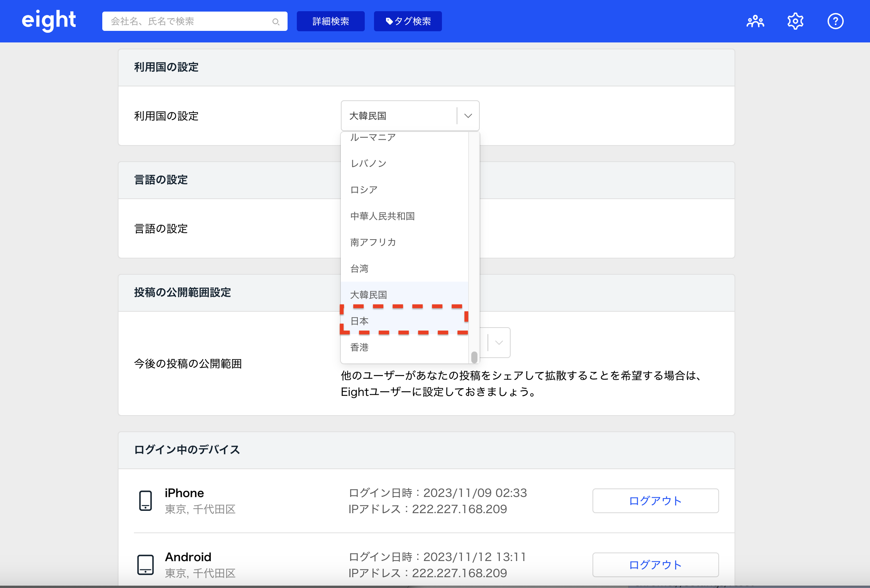Viewport: 870px width, 588px height.
Task: Click the Android device name text
Action: coord(188,557)
